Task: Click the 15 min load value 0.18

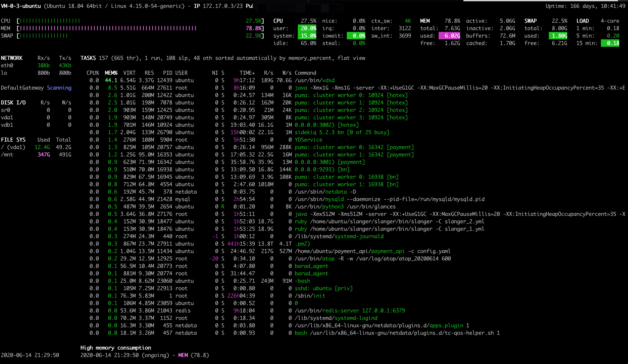Action: click(x=610, y=43)
